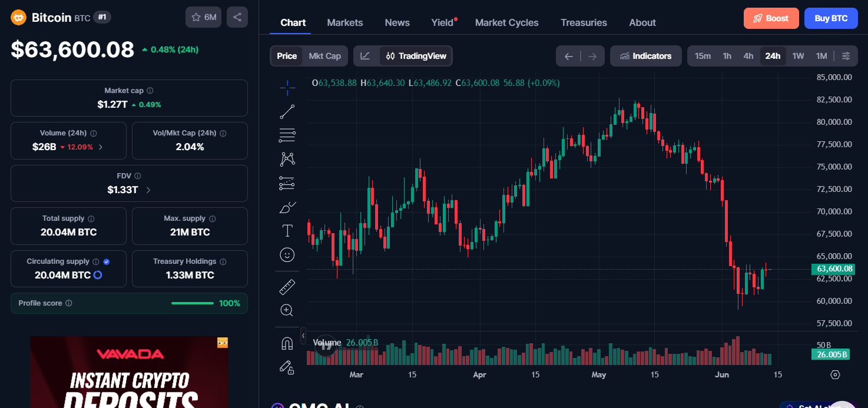Viewport: 868px width, 408px height.
Task: Set chart interval to 1h
Action: click(x=727, y=56)
